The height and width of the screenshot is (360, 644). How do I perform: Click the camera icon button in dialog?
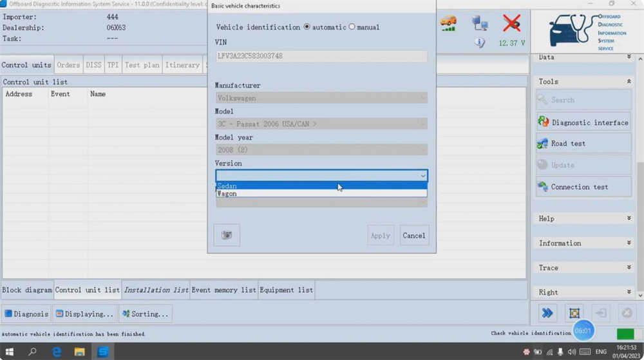[x=227, y=235]
